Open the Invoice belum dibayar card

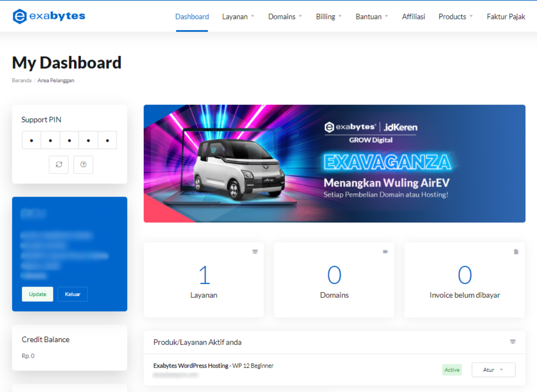(x=465, y=280)
